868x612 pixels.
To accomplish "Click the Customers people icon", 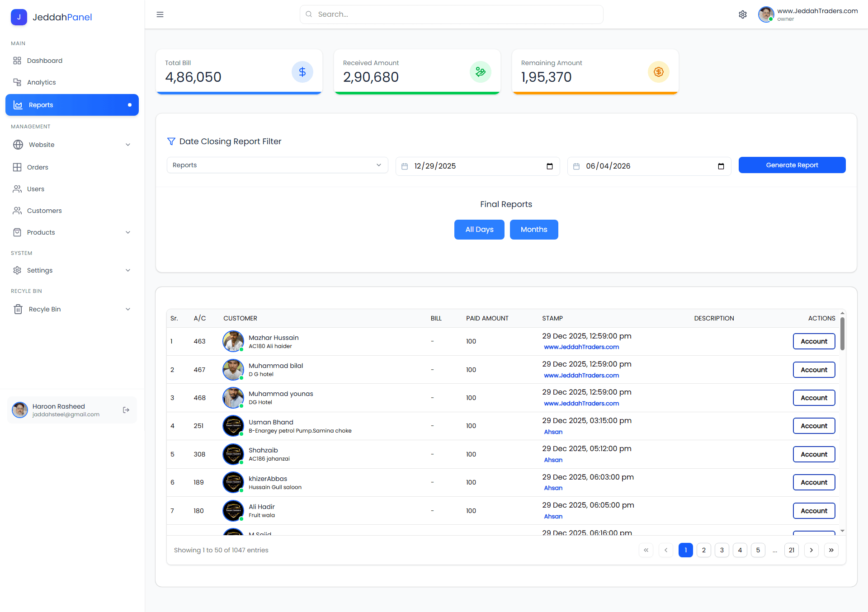I will coord(17,211).
